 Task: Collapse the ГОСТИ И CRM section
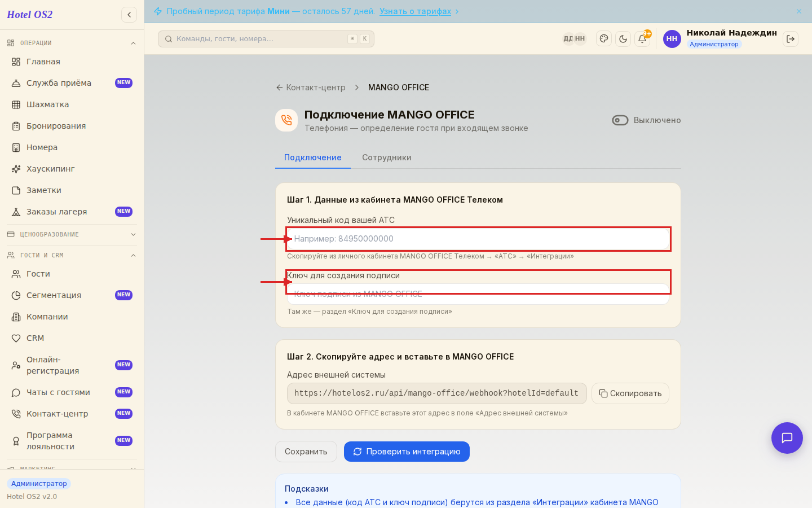(x=133, y=255)
